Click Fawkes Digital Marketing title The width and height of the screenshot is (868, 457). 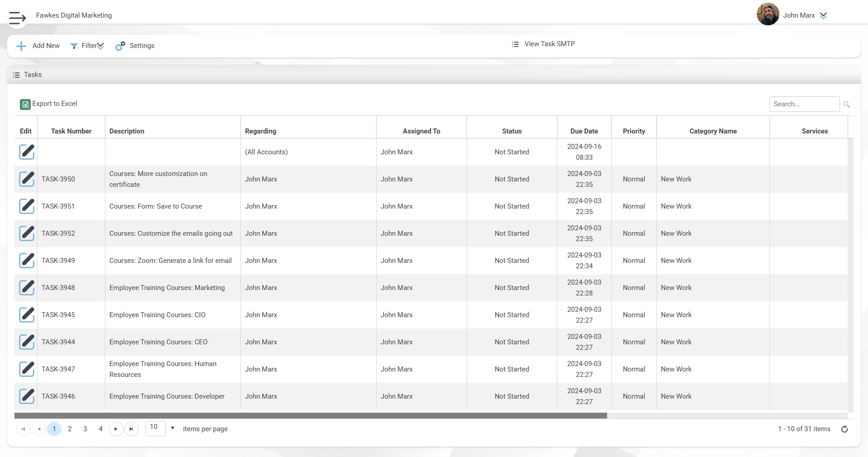point(74,15)
